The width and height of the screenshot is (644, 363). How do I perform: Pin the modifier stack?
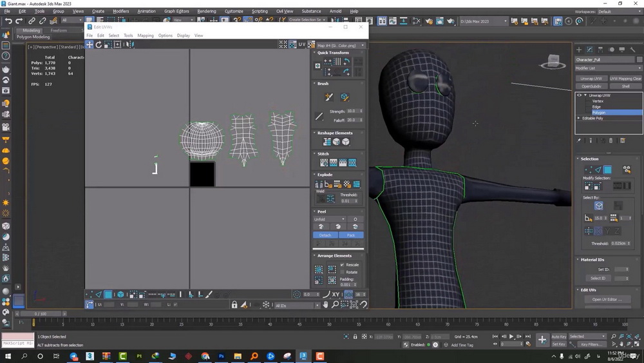[579, 141]
